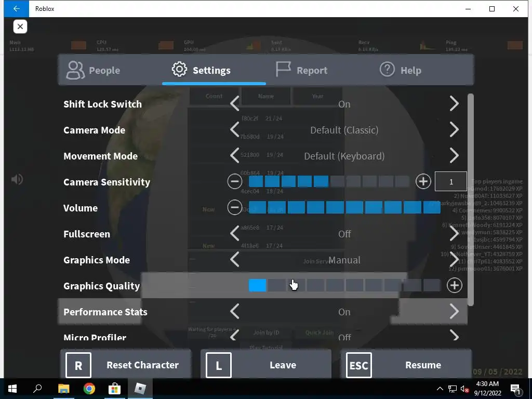
Task: Click the Default (Keyboard) movement value
Action: coord(344,156)
